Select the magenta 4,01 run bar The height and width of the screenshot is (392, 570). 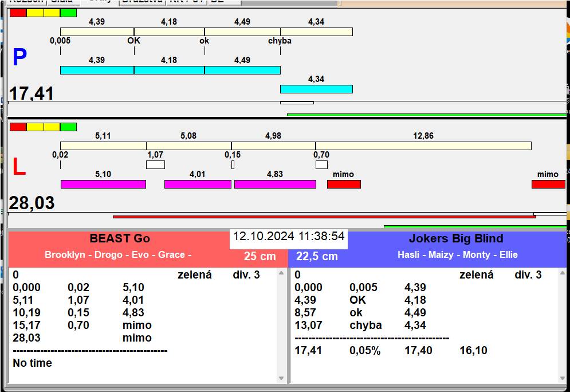tap(198, 184)
